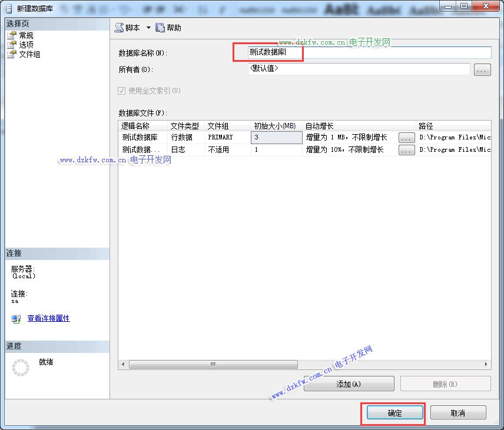The height and width of the screenshot is (430, 504).
Task: Open the 脚本 dropdown arrow
Action: point(148,28)
